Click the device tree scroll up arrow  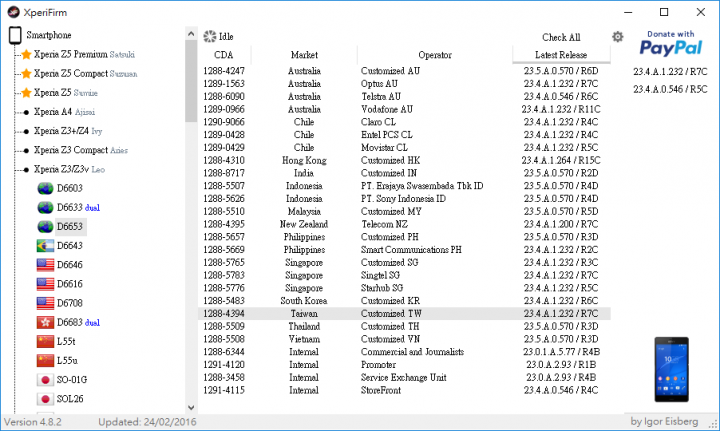pos(191,34)
